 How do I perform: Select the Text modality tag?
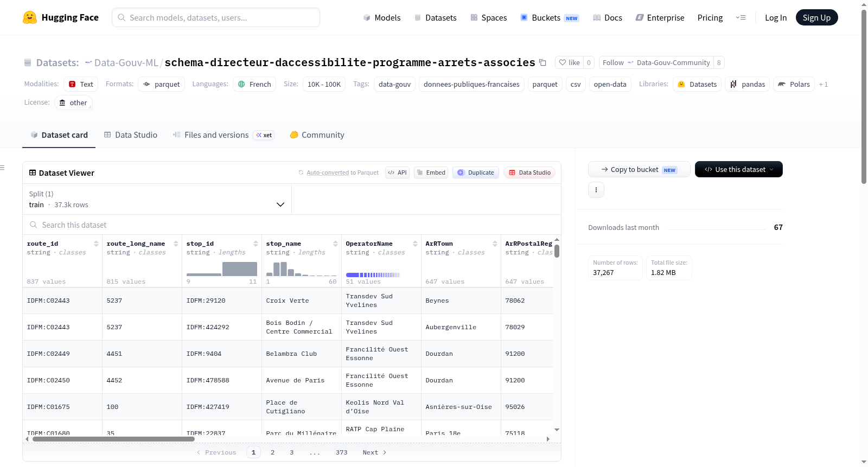tap(81, 84)
